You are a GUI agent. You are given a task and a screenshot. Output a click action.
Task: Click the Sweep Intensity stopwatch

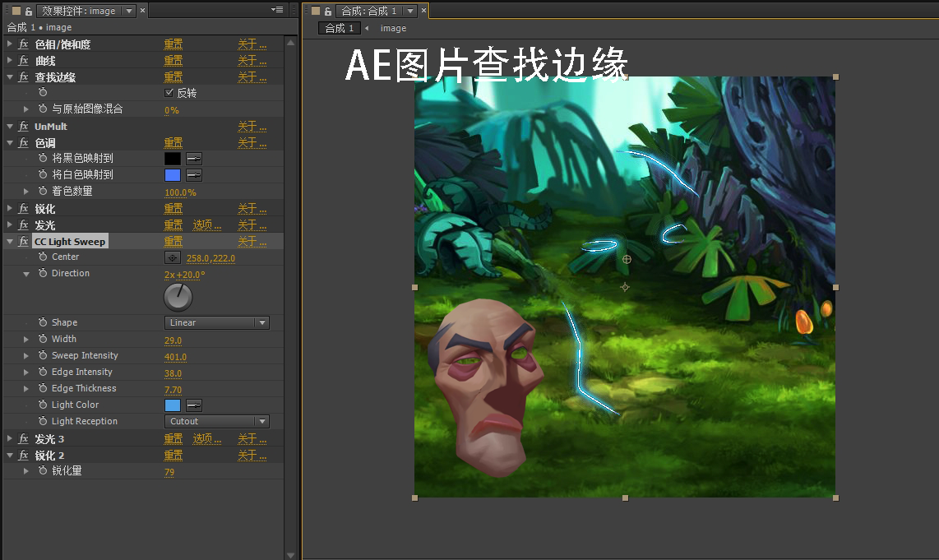(x=43, y=355)
